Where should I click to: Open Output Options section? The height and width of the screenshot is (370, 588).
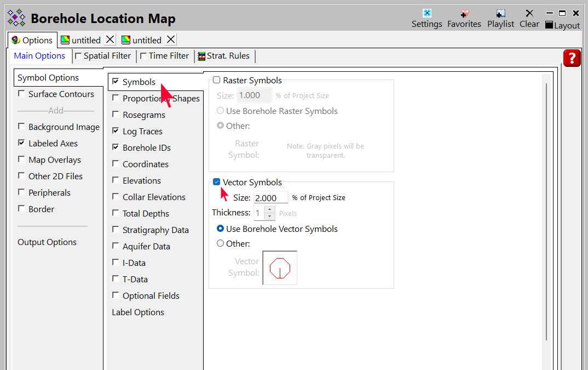pyautogui.click(x=47, y=242)
